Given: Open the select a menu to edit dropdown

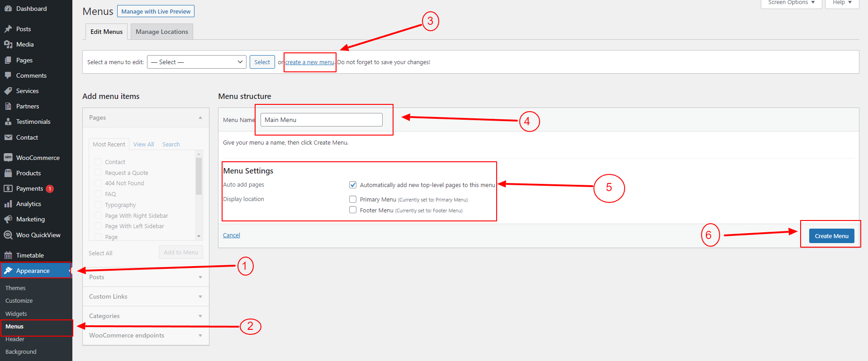Looking at the screenshot, I should 197,62.
